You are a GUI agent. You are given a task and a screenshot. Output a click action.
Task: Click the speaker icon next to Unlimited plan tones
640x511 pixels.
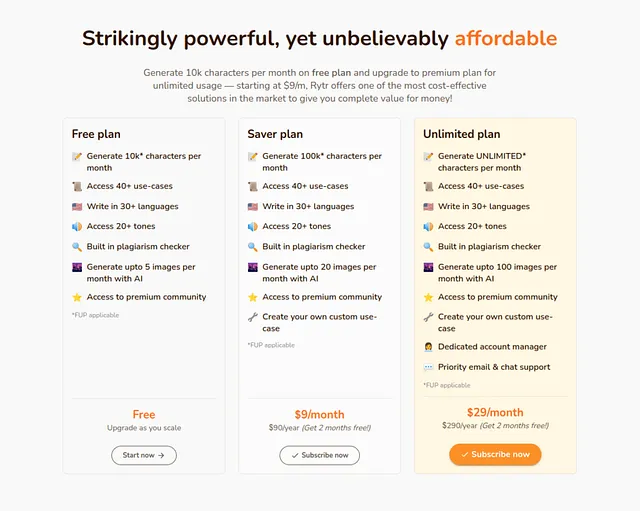(428, 227)
